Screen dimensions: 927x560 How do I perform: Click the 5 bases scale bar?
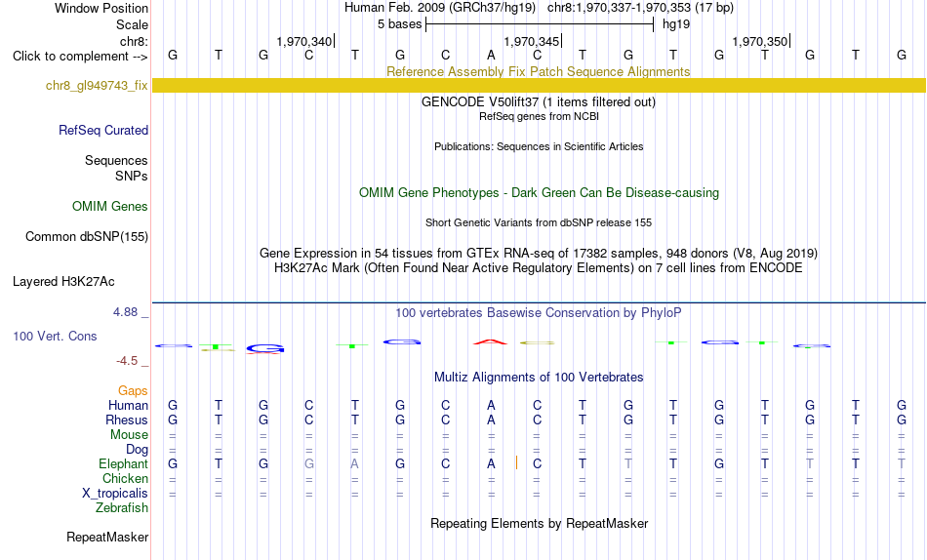[540, 24]
